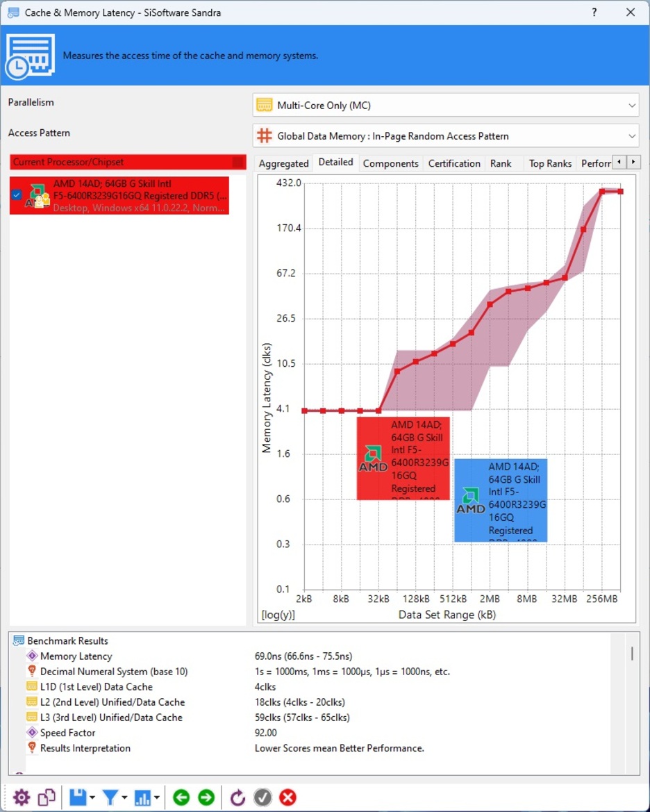Confirm with the gray checkmark icon
The image size is (650, 812).
pos(262,797)
